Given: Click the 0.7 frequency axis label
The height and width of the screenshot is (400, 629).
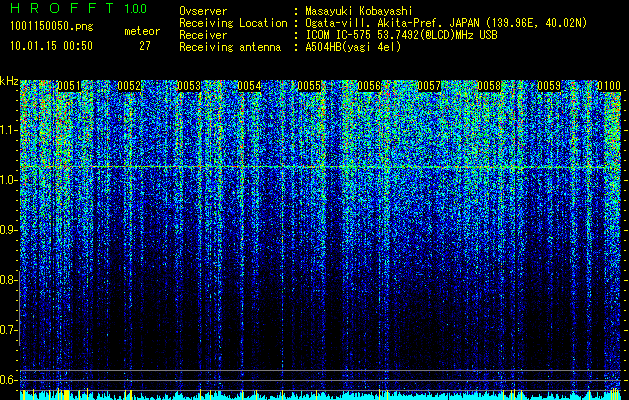Looking at the screenshot, I should click(x=9, y=330).
